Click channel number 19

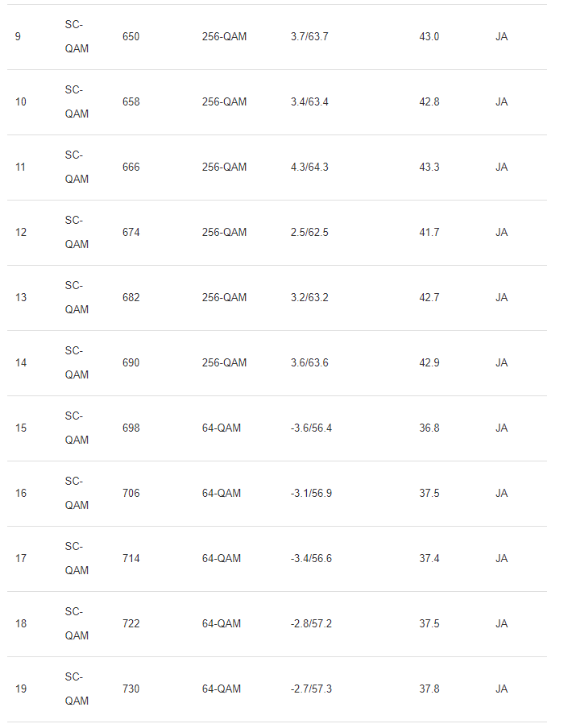[x=20, y=689]
